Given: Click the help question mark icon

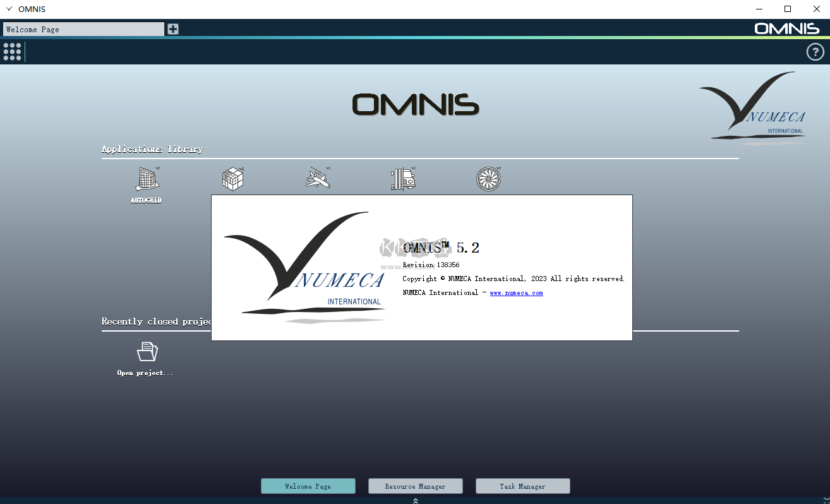Looking at the screenshot, I should (815, 52).
